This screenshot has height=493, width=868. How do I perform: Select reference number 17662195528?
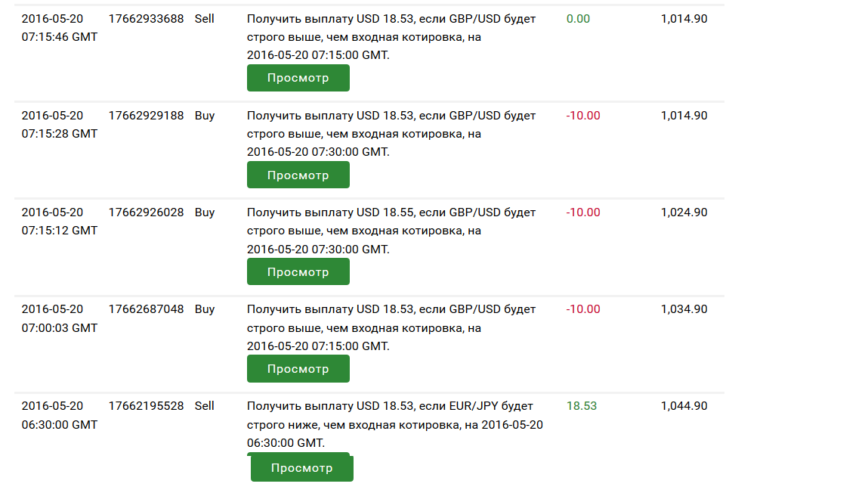[x=146, y=406]
